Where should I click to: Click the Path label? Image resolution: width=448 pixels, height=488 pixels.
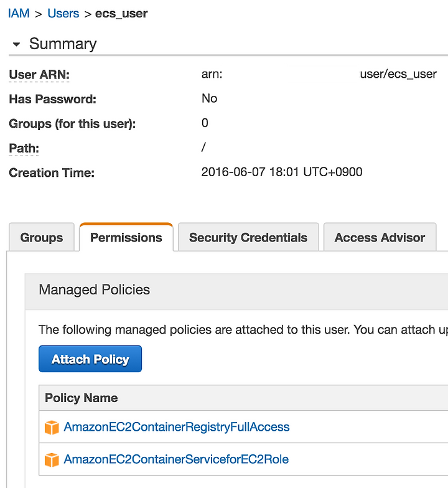pos(24,148)
